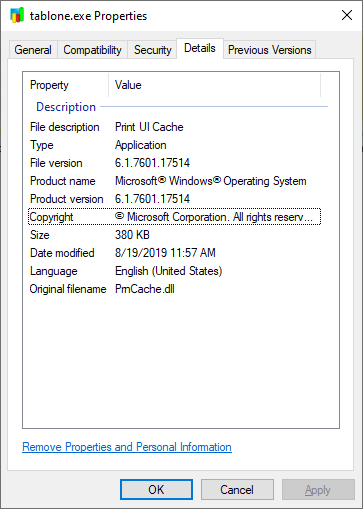
Task: Click the Application type value
Action: pos(141,145)
